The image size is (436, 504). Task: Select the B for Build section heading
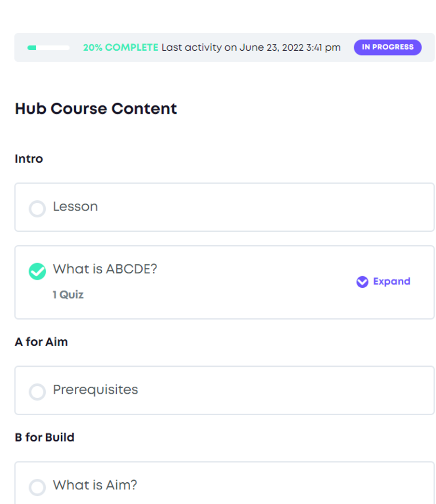[x=45, y=437]
